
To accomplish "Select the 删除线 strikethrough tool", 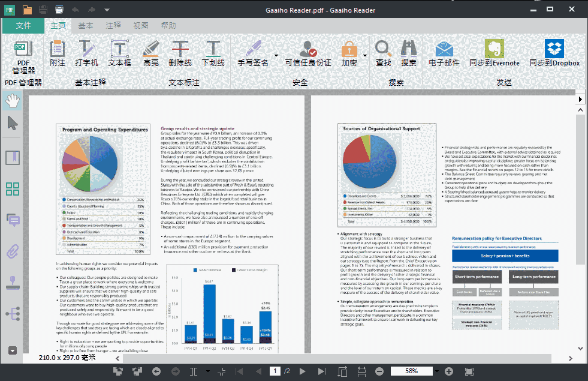I will point(180,53).
